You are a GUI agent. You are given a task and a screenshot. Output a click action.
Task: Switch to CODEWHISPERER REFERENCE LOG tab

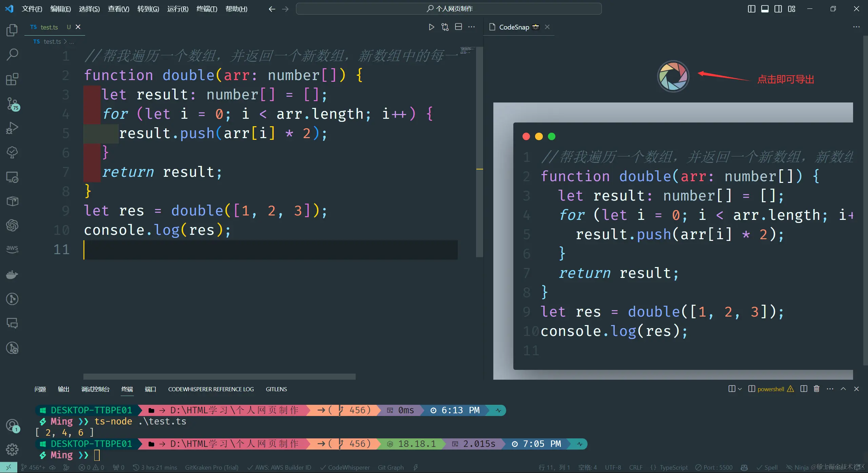click(x=211, y=389)
